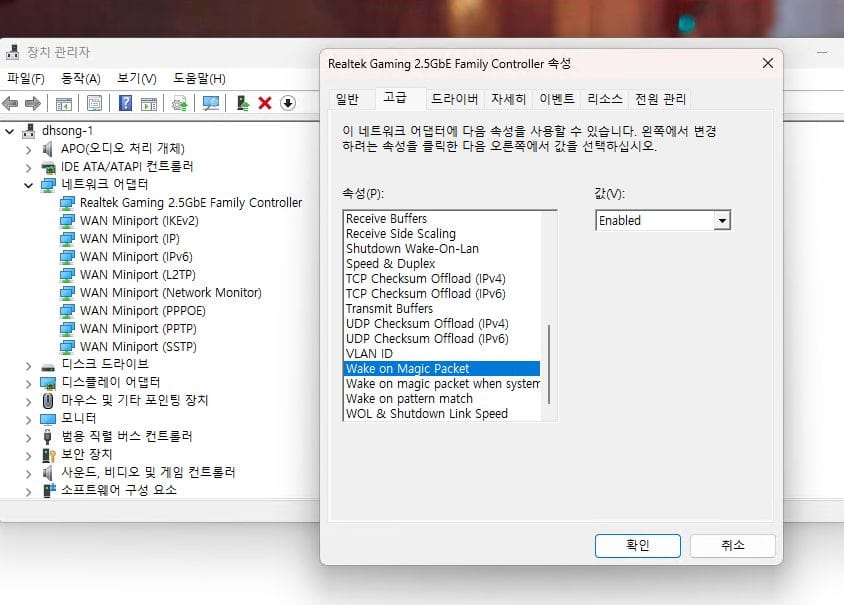Click the speaker icon beside APO audio objects
This screenshot has width=844, height=605.
48,149
